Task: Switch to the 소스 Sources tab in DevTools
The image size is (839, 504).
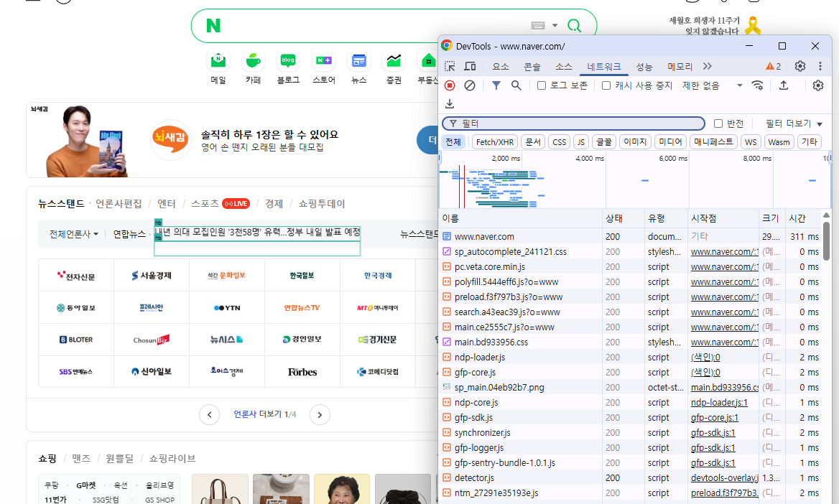Action: coord(563,66)
